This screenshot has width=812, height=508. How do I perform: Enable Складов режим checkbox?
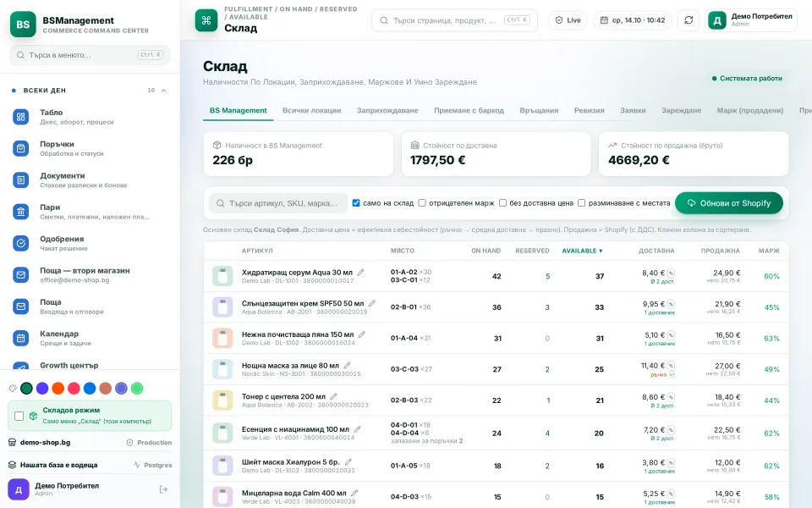[19, 416]
